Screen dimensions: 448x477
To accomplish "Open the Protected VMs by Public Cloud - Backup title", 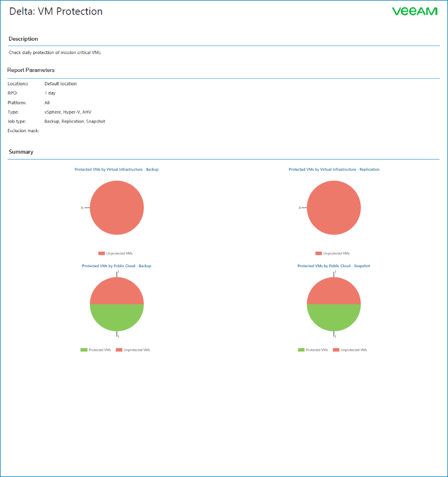I will tap(117, 266).
